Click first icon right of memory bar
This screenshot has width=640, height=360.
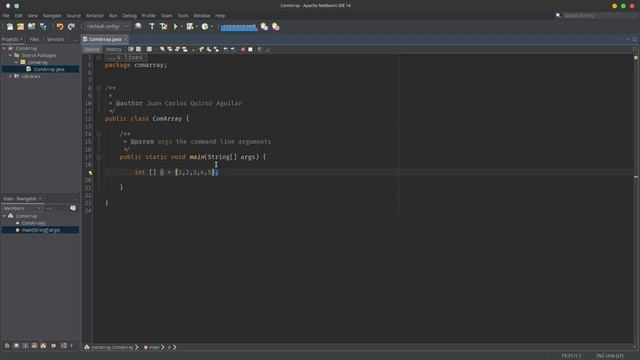264,27
